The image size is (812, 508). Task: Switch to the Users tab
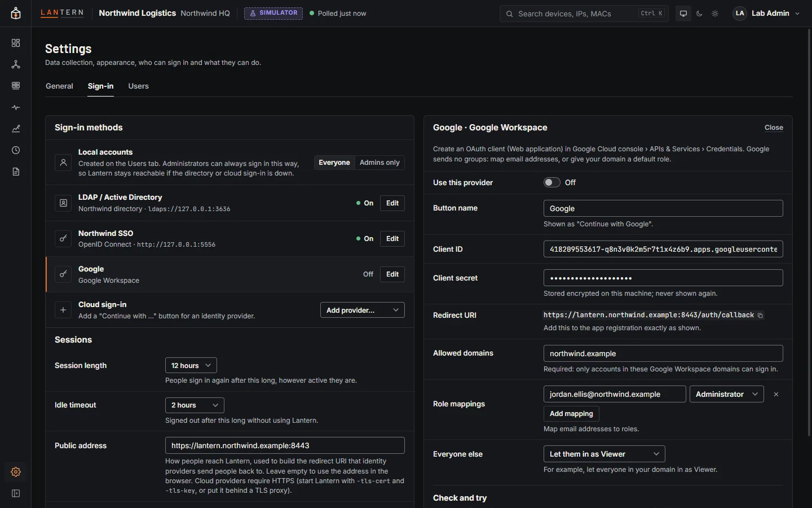click(x=138, y=86)
